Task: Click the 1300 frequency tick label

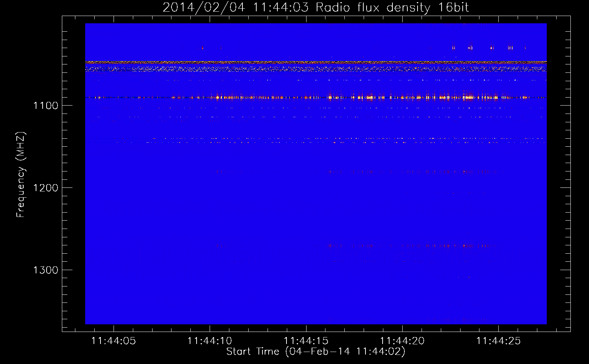Action: [x=46, y=270]
